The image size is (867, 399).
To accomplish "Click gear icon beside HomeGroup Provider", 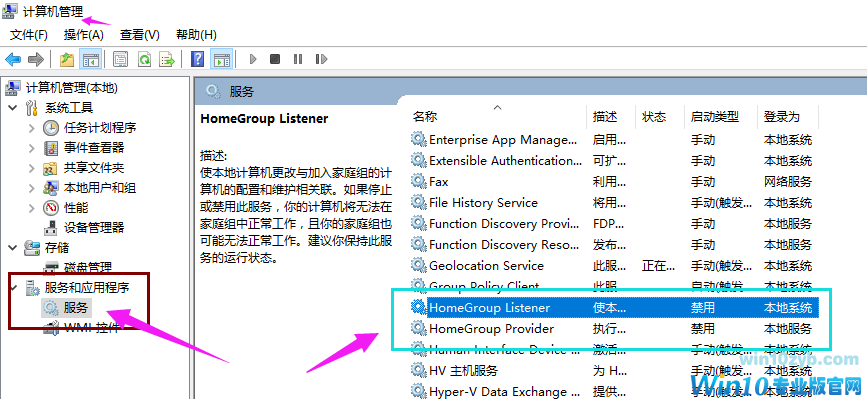I will [x=419, y=328].
